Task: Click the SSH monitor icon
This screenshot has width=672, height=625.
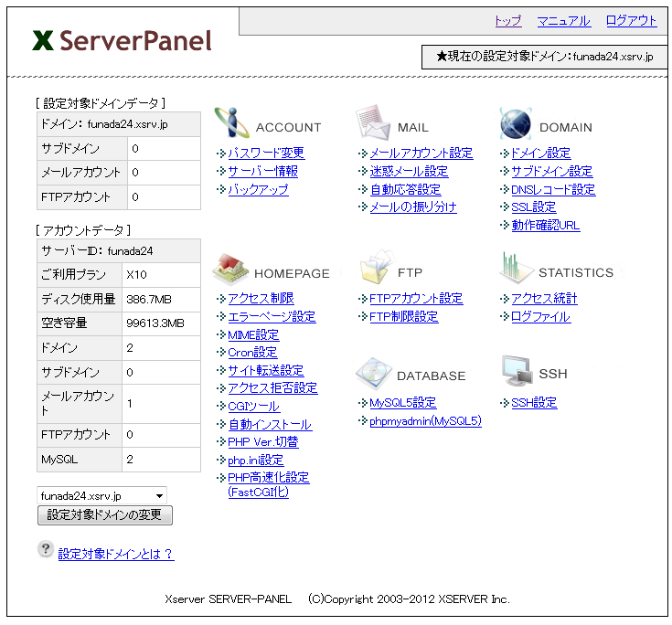Action: (517, 371)
